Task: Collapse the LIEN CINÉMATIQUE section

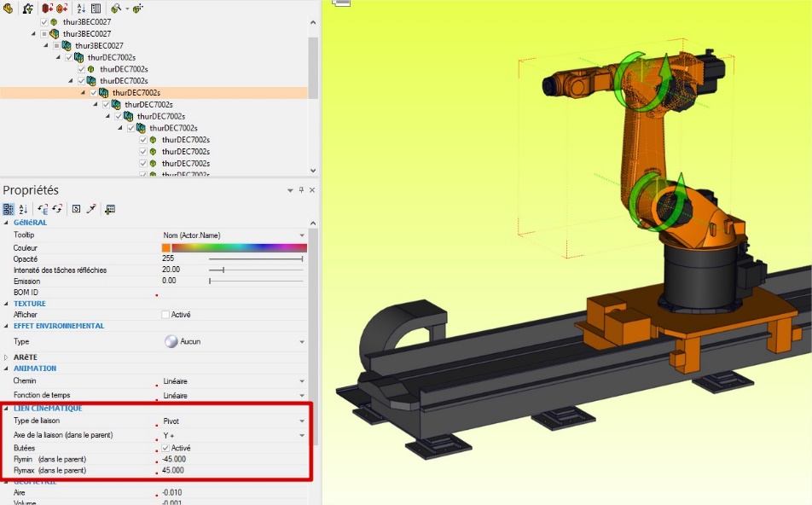Action: (x=6, y=408)
